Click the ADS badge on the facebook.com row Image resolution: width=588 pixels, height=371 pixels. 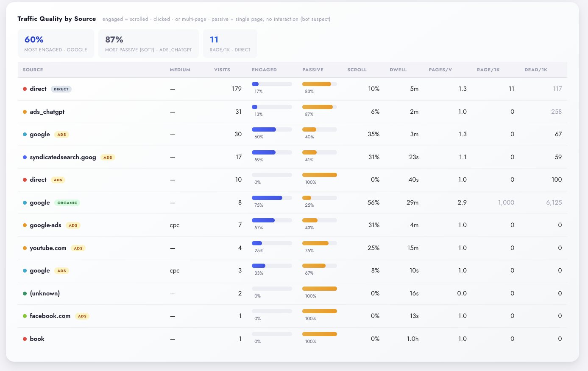coord(82,316)
